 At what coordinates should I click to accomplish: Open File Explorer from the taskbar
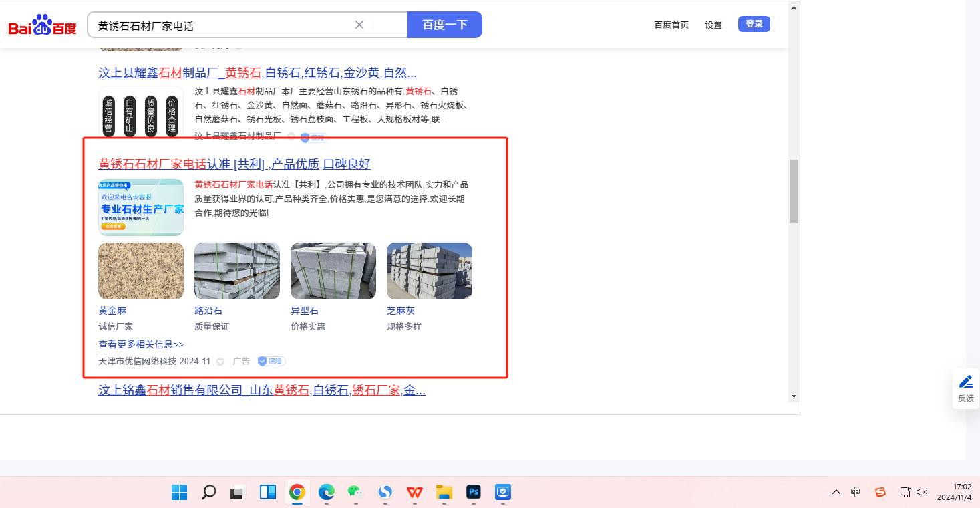[x=444, y=493]
